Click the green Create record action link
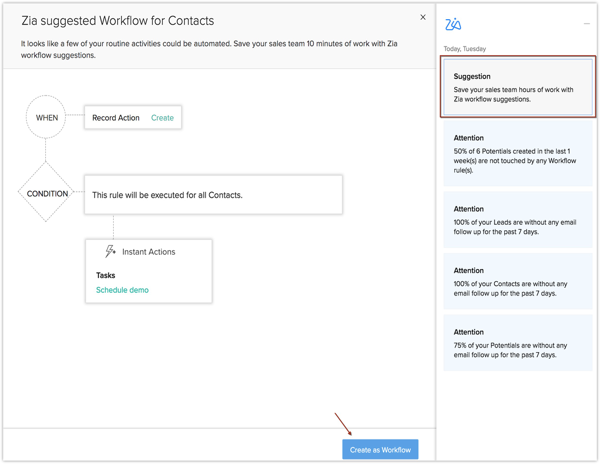The width and height of the screenshot is (600, 464). pos(162,118)
